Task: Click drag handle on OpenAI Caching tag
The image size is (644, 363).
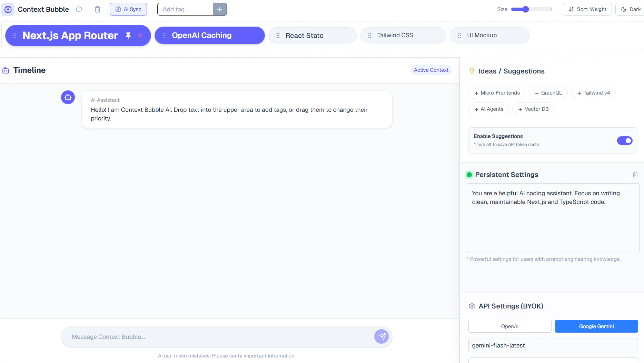Action: point(164,36)
